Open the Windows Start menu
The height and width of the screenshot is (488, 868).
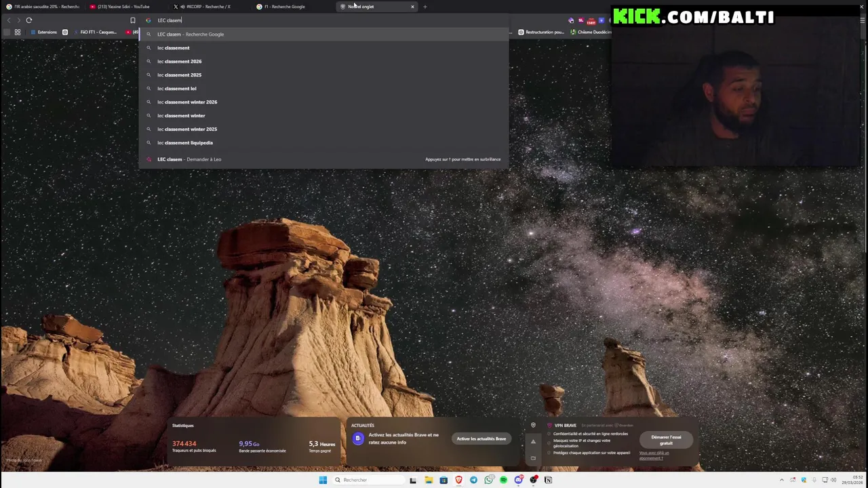[323, 480]
